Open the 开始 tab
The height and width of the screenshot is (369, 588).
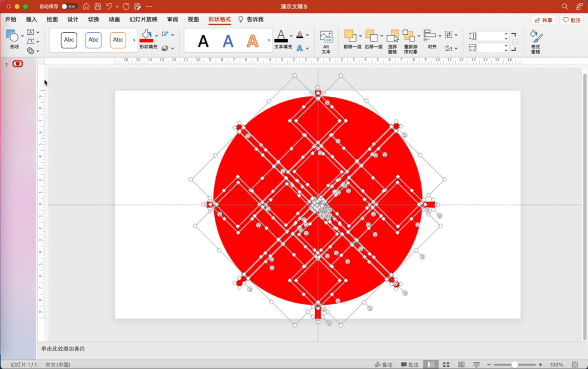click(x=10, y=20)
